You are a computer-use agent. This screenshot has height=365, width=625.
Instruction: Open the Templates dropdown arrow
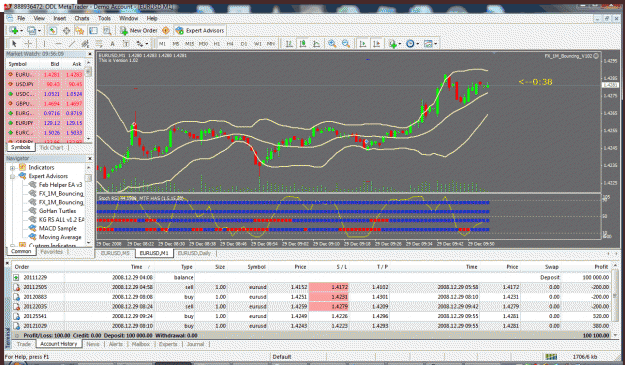435,44
